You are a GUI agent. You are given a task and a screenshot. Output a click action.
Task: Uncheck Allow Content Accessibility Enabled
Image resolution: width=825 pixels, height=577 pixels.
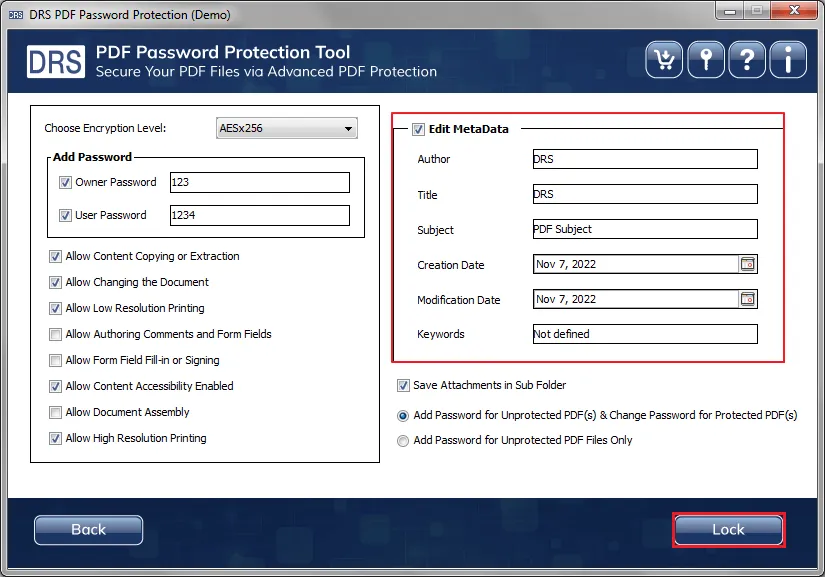(x=55, y=387)
